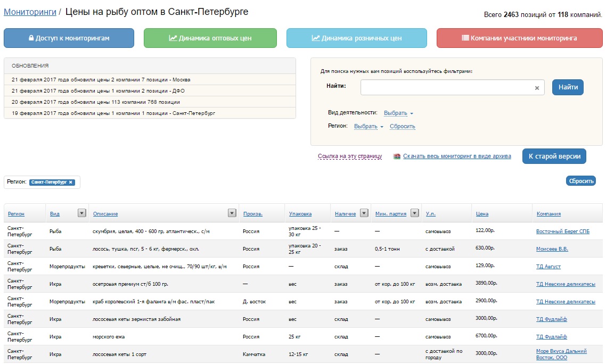Switch К старой версии of the page
This screenshot has width=606, height=364.
point(554,156)
